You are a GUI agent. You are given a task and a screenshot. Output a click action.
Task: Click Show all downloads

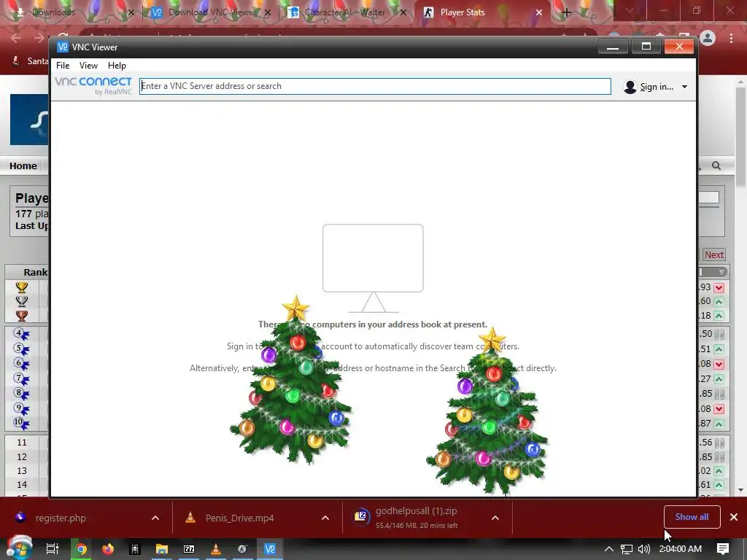point(692,517)
